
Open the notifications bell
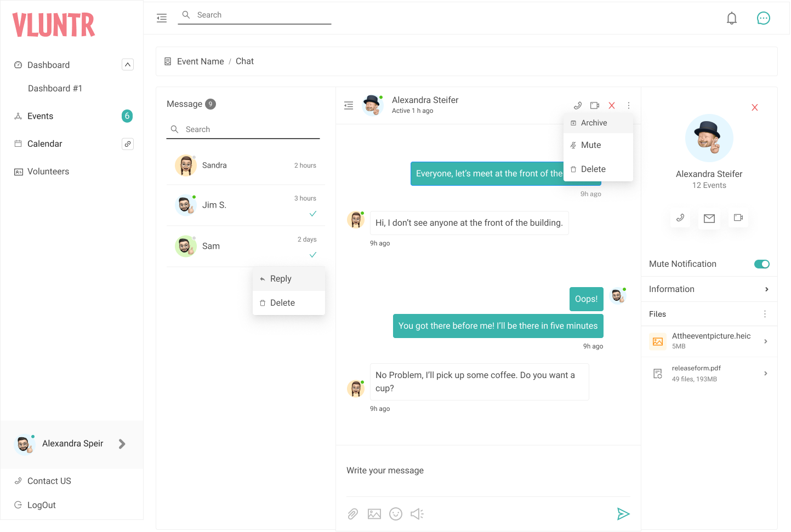pos(731,18)
